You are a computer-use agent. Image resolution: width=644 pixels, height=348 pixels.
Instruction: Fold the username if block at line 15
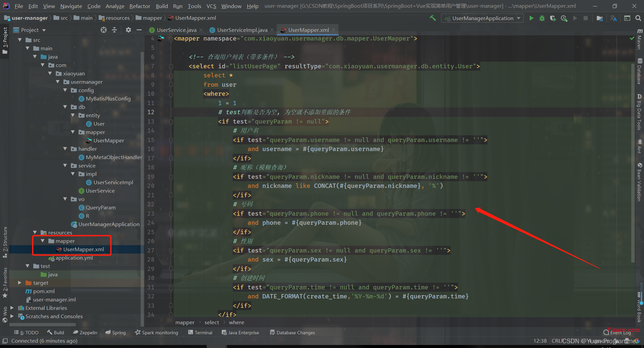click(171, 140)
